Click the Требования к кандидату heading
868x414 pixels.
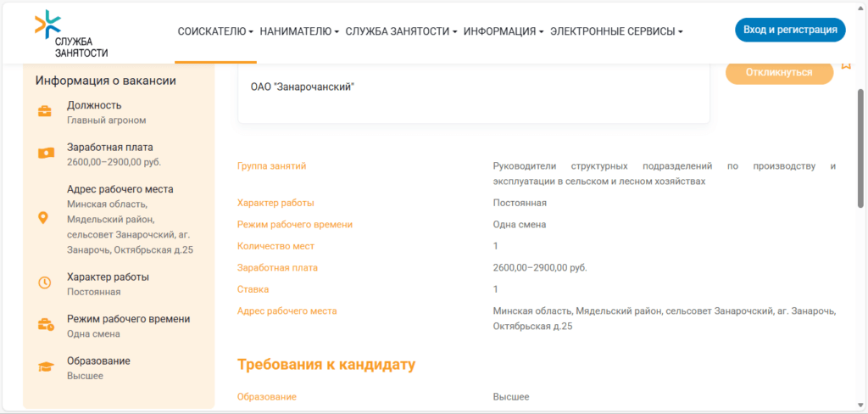click(x=326, y=365)
